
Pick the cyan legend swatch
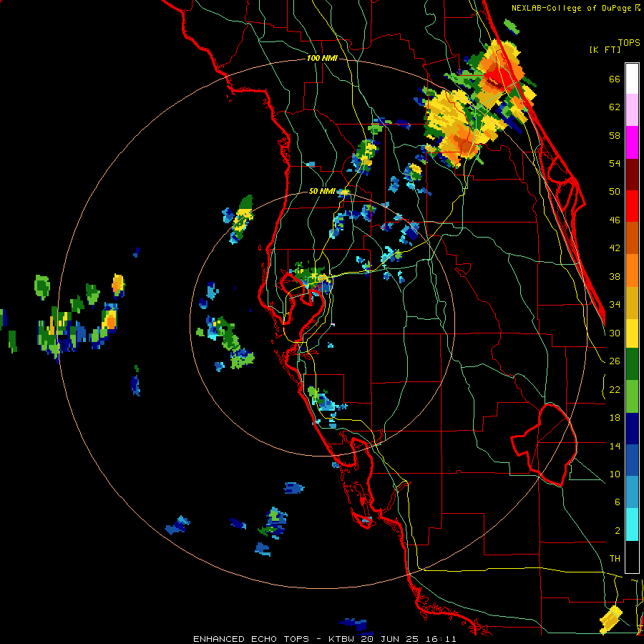point(632,525)
